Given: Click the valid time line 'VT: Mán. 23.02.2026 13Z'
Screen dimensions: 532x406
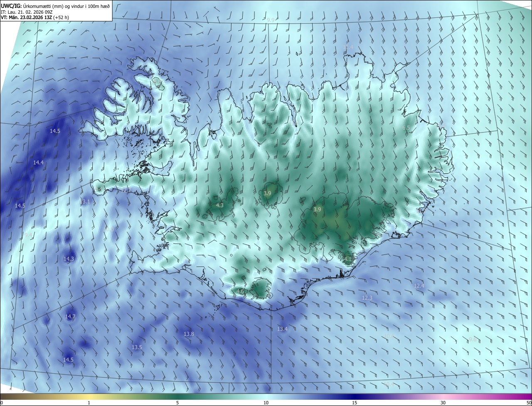Looking at the screenshot, I should tap(26, 18).
